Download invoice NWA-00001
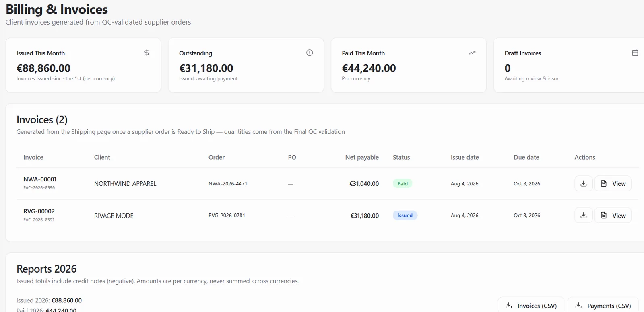The image size is (644, 312). coord(584,183)
